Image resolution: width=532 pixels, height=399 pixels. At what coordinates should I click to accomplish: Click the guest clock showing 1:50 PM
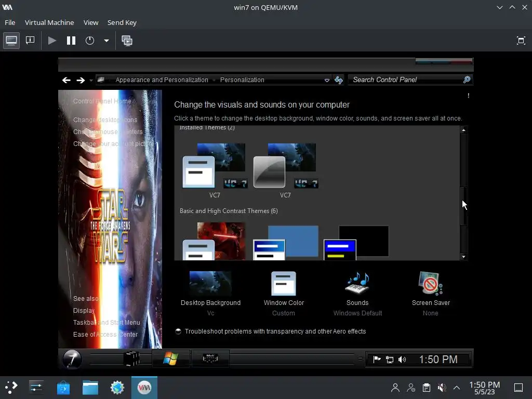[438, 360]
